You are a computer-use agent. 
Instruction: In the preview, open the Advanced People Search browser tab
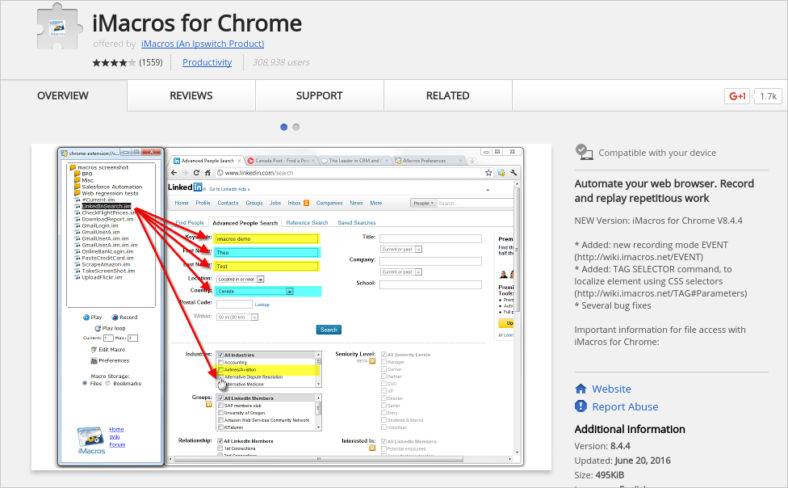click(x=207, y=160)
